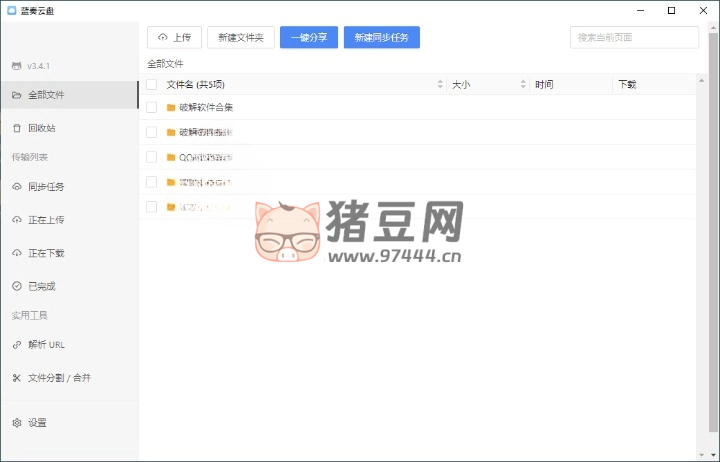The width and height of the screenshot is (720, 462).
Task: Click the 新建同步任务 button
Action: (x=382, y=37)
